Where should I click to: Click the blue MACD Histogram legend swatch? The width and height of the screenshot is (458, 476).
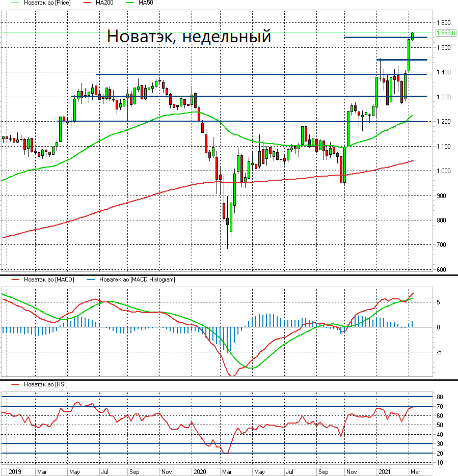91,279
